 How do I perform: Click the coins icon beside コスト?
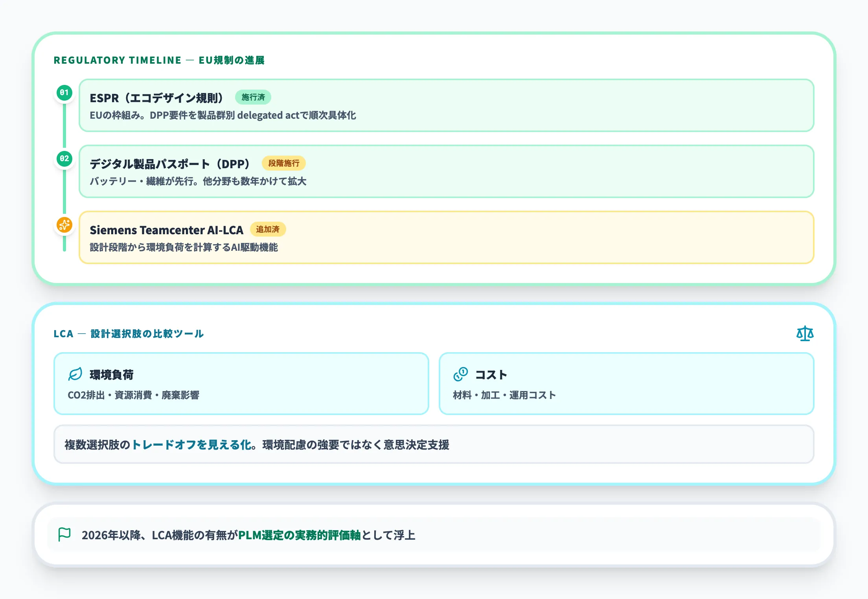click(460, 375)
